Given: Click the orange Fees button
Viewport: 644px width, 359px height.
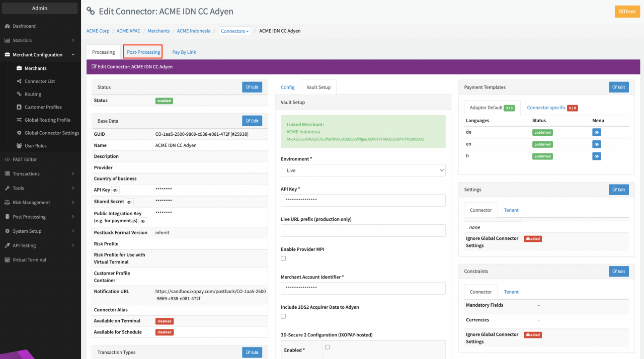Looking at the screenshot, I should (627, 12).
